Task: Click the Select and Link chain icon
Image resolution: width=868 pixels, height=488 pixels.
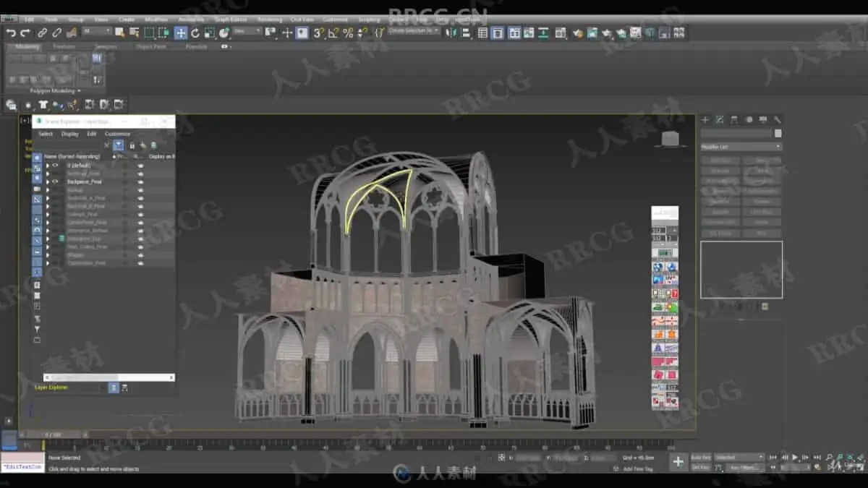Action: (42, 33)
